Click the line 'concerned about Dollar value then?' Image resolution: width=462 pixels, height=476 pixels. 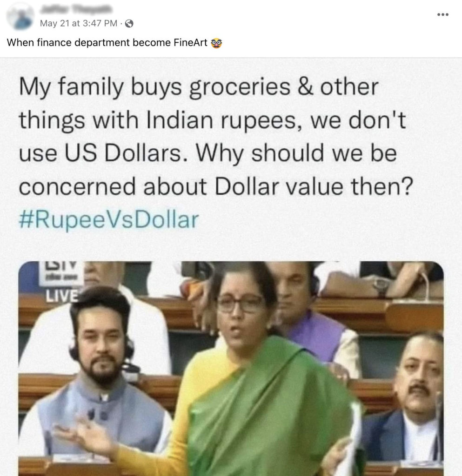pos(216,186)
